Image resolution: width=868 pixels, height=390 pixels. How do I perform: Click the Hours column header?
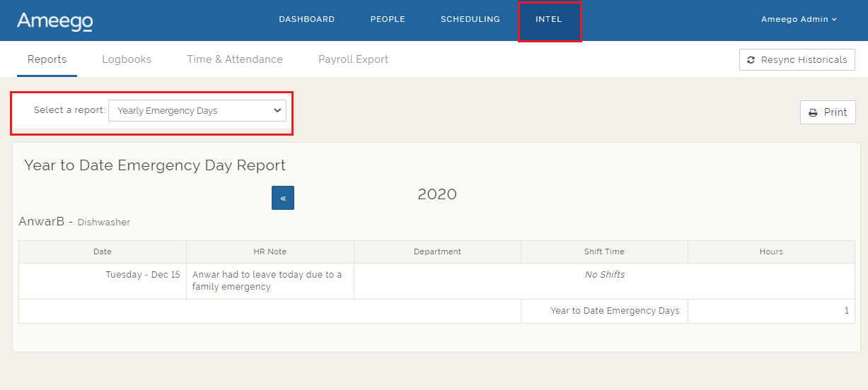771,252
